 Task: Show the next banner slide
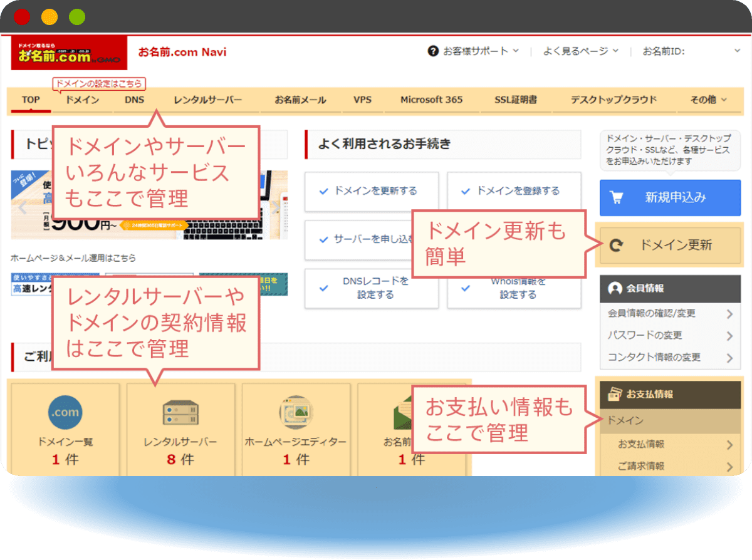276,207
